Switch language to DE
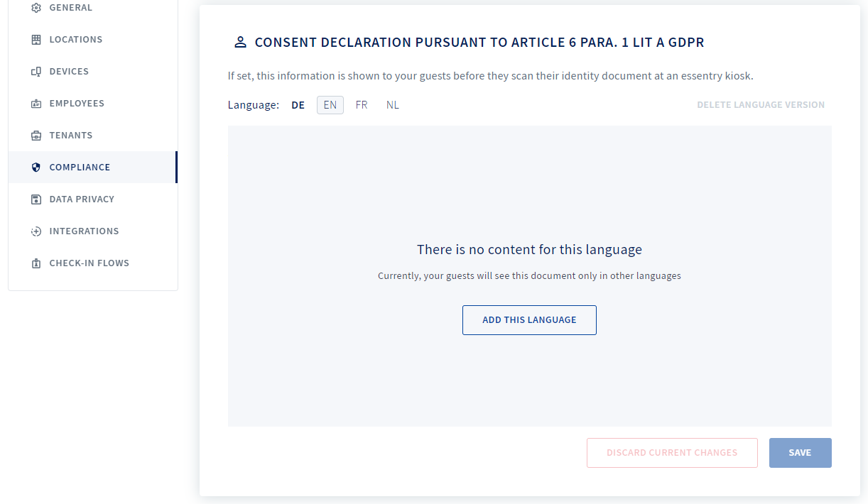868x504 pixels. tap(298, 105)
